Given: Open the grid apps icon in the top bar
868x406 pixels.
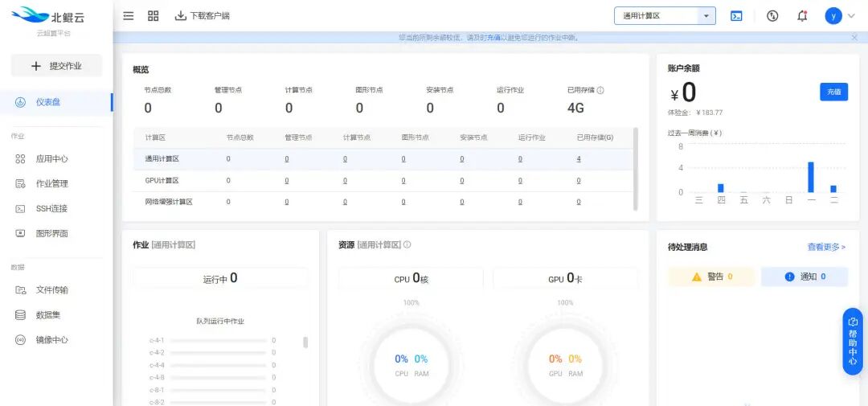Looking at the screenshot, I should click(x=154, y=16).
